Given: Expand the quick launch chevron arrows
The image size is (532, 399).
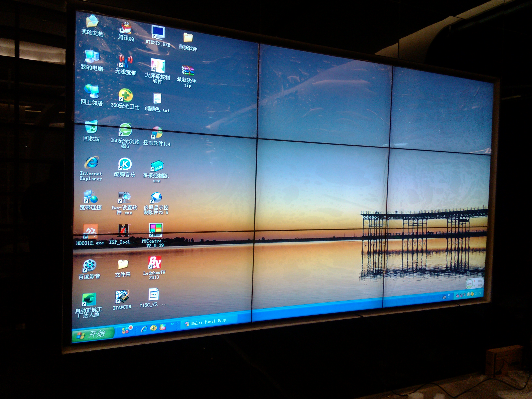Looking at the screenshot, I should (x=172, y=324).
